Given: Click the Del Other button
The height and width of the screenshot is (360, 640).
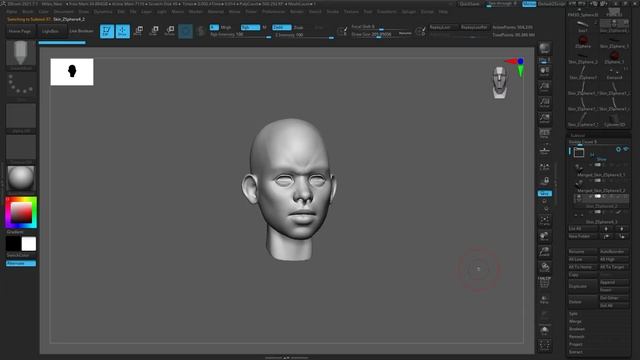Looking at the screenshot, I should [614, 298].
